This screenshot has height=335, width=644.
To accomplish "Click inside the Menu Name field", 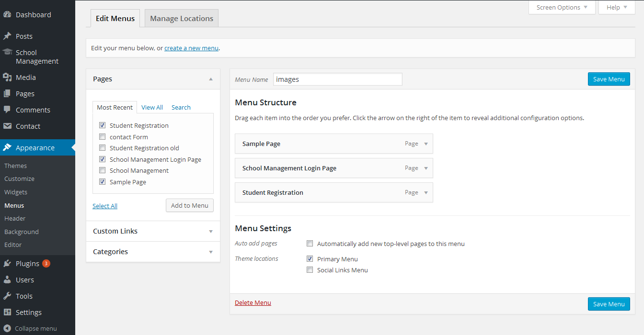I will [337, 79].
